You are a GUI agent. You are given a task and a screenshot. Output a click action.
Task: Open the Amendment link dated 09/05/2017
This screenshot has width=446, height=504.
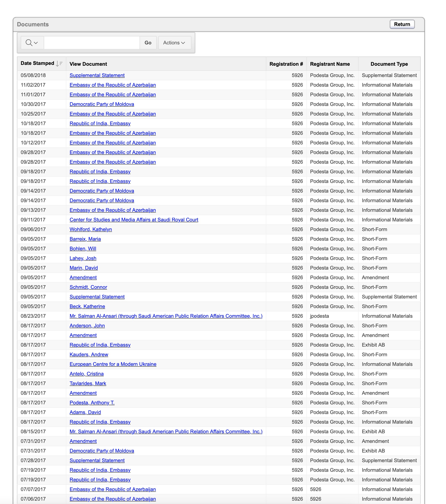[83, 277]
